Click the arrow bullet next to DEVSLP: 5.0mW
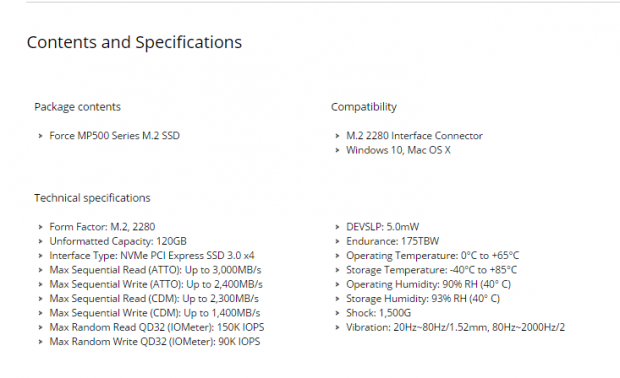 pos(337,227)
